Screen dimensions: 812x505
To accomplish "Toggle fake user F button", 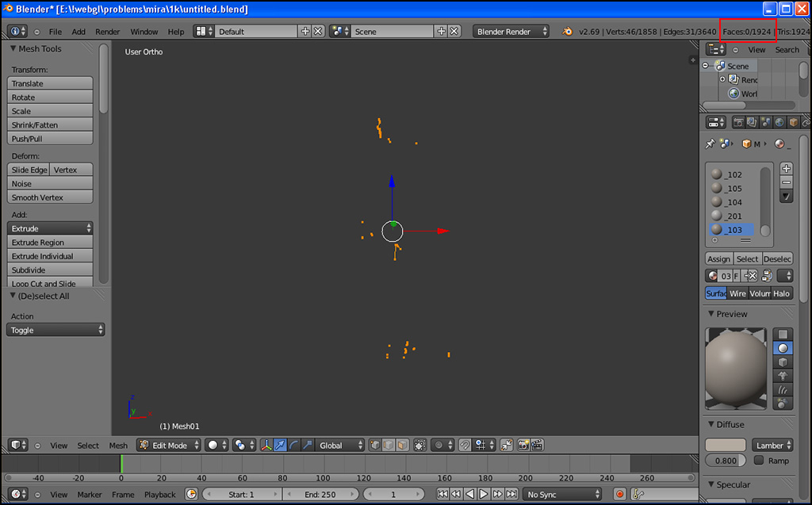I will click(736, 276).
